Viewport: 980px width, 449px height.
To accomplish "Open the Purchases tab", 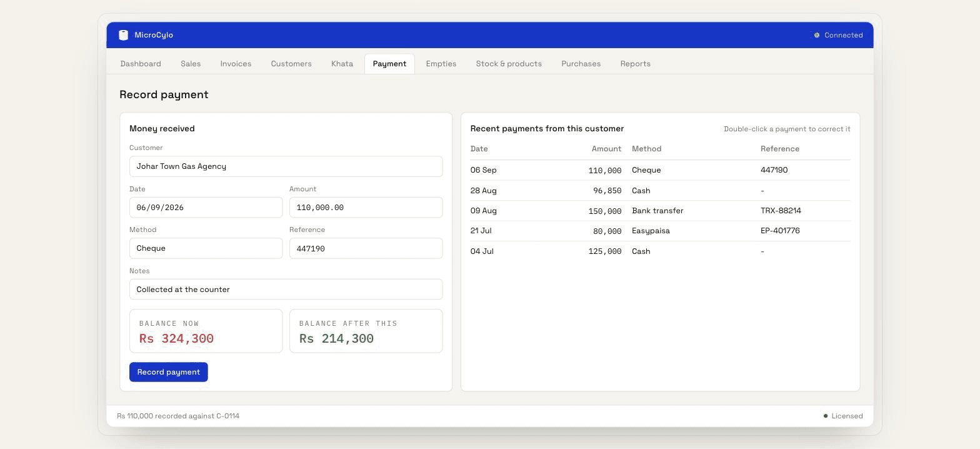I will pyautogui.click(x=581, y=64).
